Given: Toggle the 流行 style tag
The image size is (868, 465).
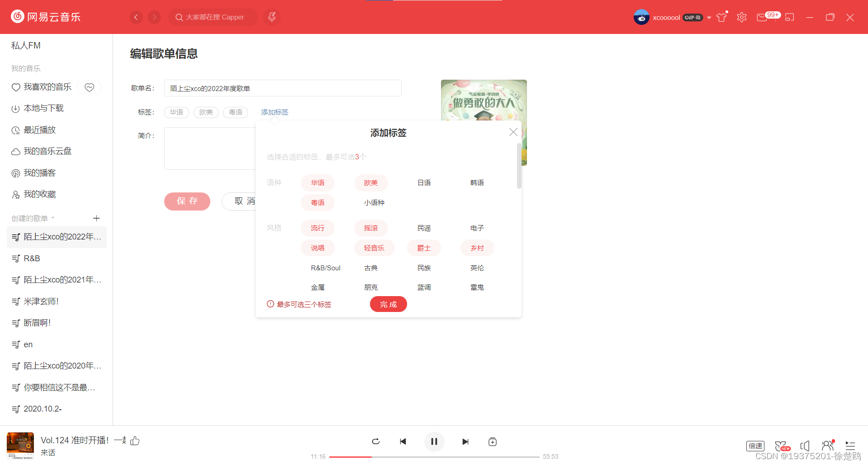Looking at the screenshot, I should pos(318,228).
